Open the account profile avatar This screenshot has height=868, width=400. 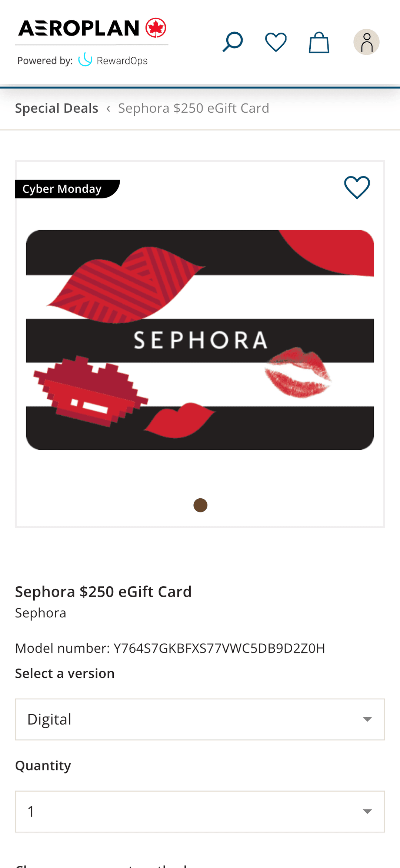point(366,42)
